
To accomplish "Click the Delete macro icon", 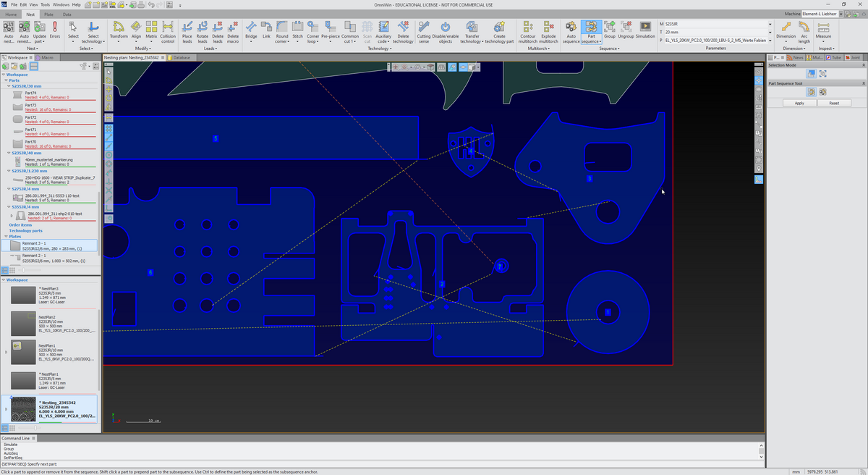I will pyautogui.click(x=233, y=26).
